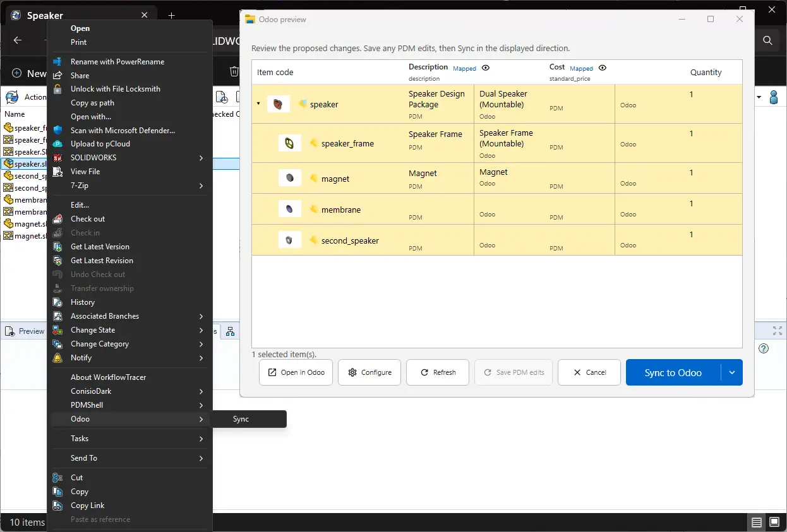Click the magnet part thumbnail
The width and height of the screenshot is (787, 532).
(x=290, y=179)
